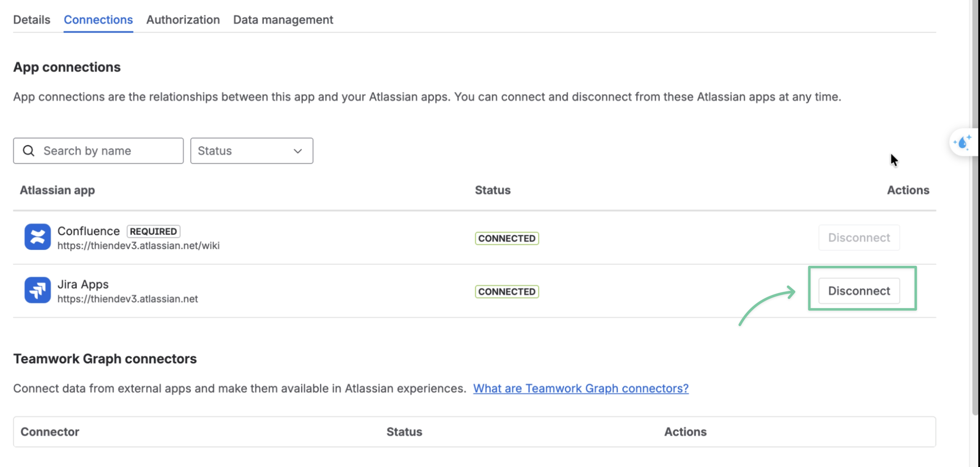This screenshot has width=980, height=467.
Task: Click the Confluence app icon
Action: point(37,237)
